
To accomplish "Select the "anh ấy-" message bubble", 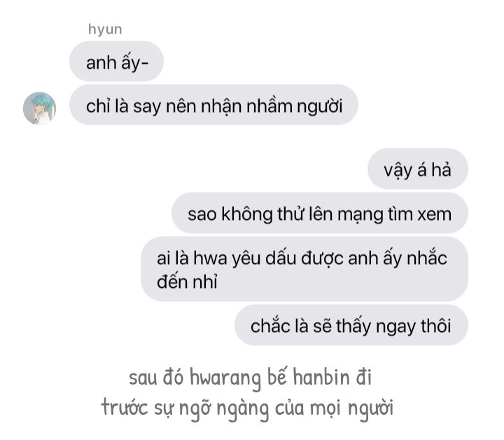I will pos(116,61).
